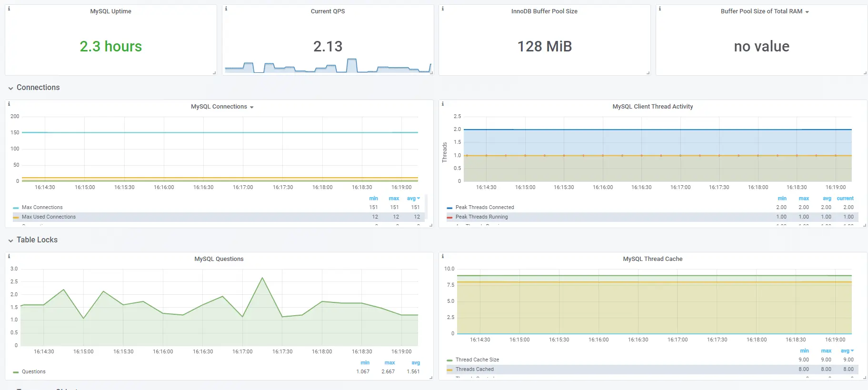Open color picker for Max Connections swatch
The width and height of the screenshot is (868, 390).
tap(16, 208)
